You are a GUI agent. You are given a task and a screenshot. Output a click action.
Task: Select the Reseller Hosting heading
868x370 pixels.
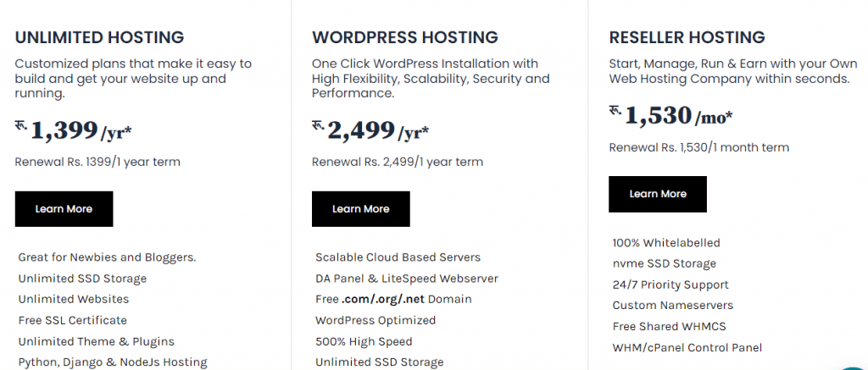click(687, 37)
